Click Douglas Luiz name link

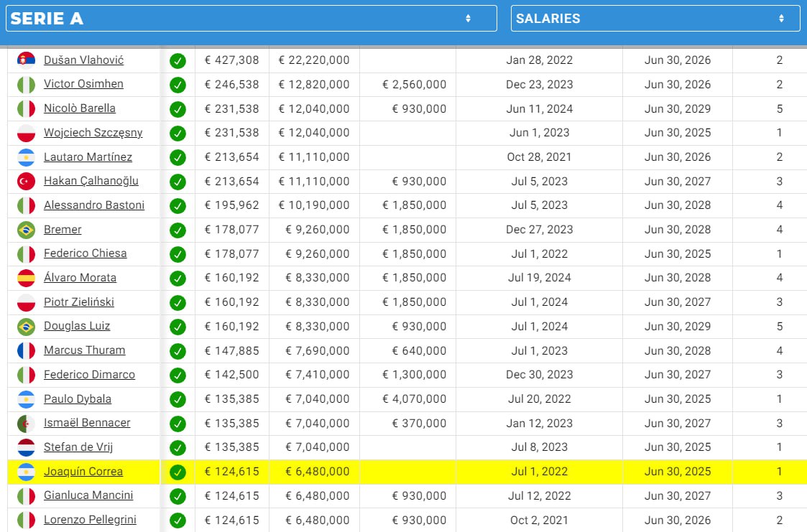click(x=77, y=326)
